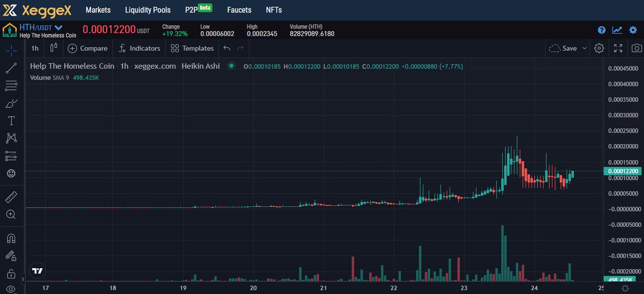Click the Help The Homeless coin icon
This screenshot has width=644, height=294.
point(10,30)
